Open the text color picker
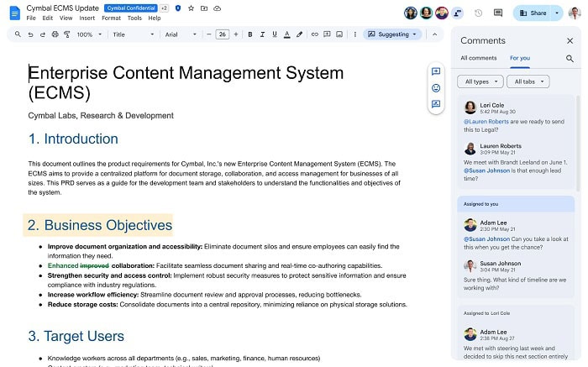Viewport: 588px width, 367px height. 287,34
